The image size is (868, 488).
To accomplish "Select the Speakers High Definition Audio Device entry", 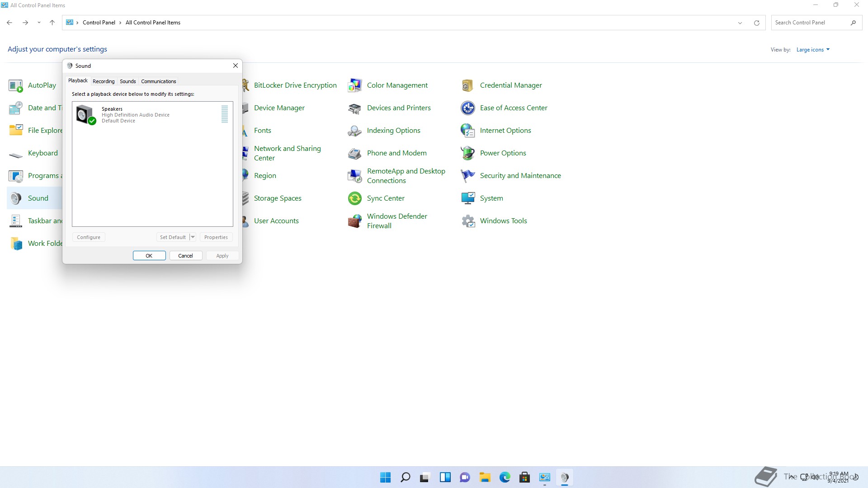I will [152, 115].
